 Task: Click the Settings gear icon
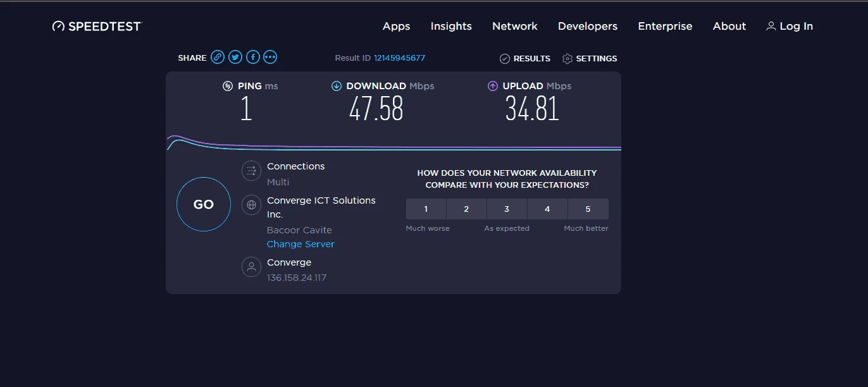[x=567, y=58]
